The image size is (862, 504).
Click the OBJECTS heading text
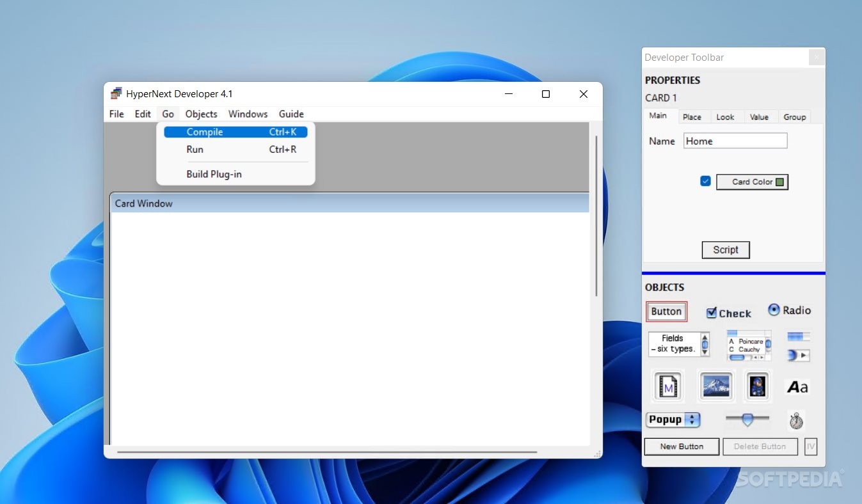point(664,287)
